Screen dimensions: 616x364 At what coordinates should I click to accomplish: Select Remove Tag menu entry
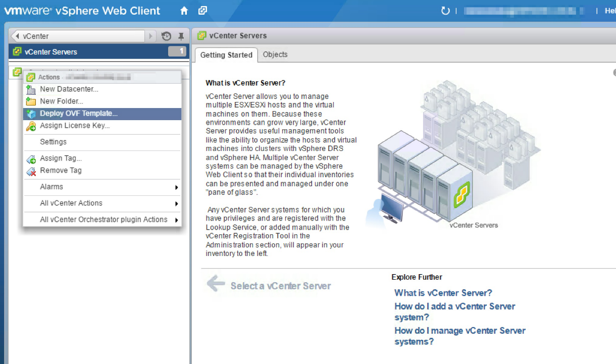(x=102, y=171)
